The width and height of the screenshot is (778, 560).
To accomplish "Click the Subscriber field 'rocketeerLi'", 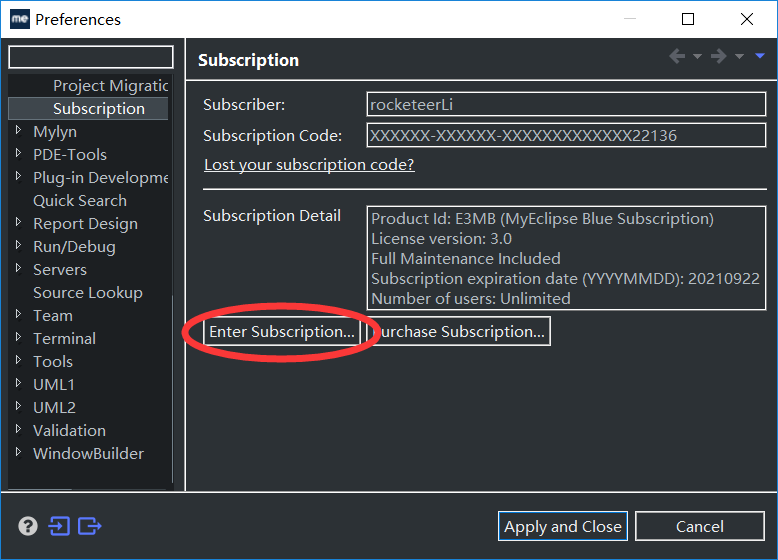I will [566, 105].
